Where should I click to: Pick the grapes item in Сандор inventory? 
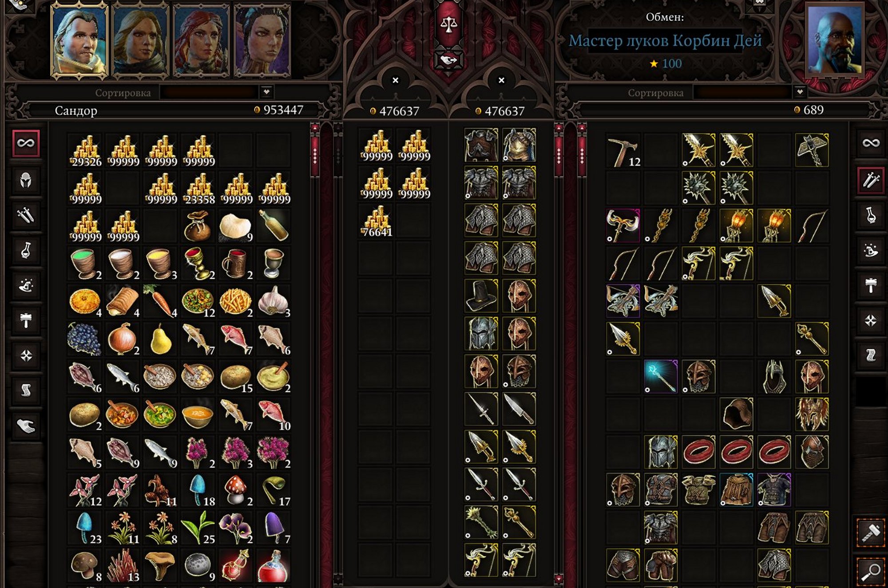coord(84,339)
